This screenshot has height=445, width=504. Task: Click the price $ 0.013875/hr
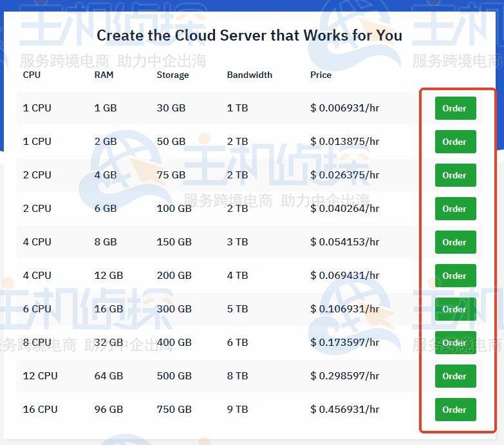click(x=344, y=142)
